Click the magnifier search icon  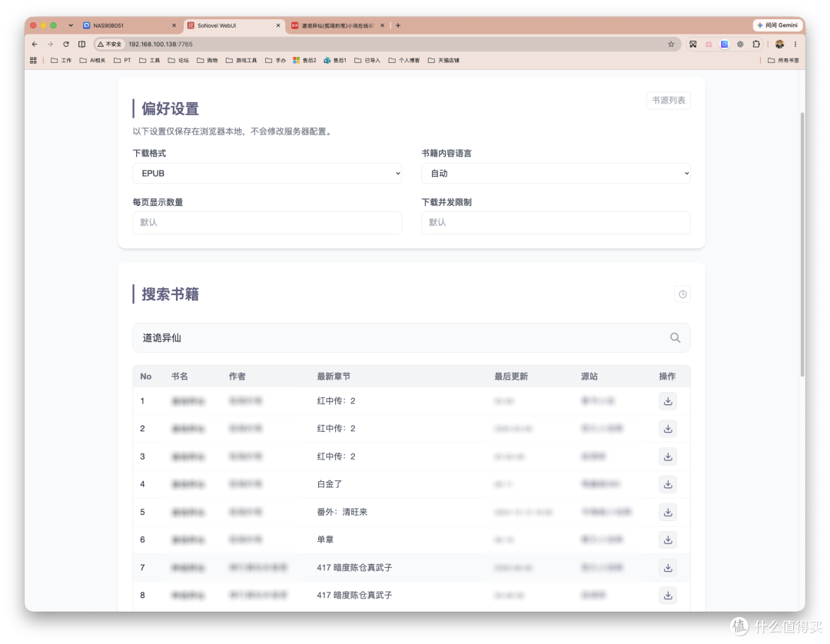pos(675,337)
